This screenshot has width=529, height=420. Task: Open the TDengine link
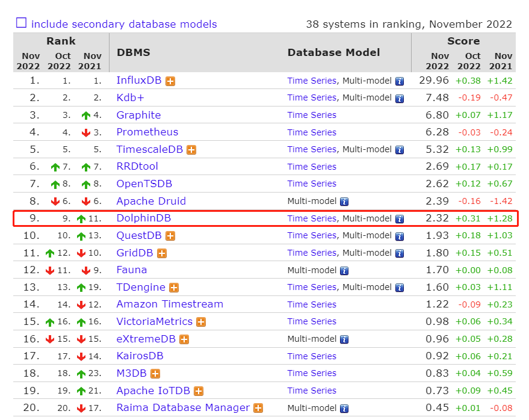[x=141, y=287]
